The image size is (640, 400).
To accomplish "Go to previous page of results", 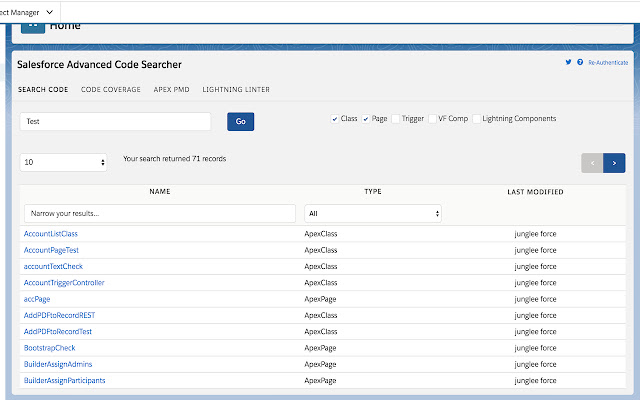I will click(x=593, y=162).
